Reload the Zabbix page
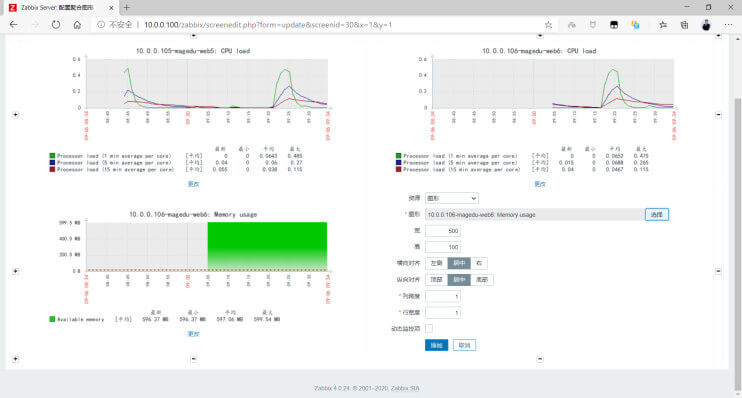Screen dimensions: 742x398 (56, 25)
